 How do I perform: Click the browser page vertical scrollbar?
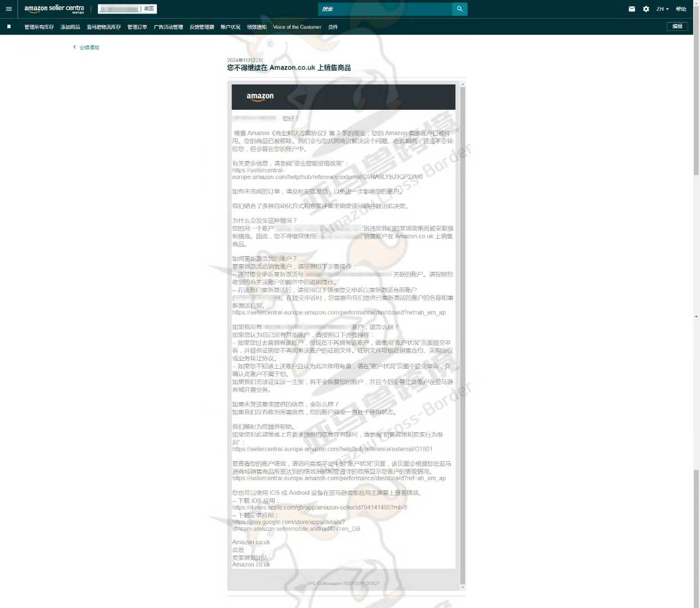[x=697, y=90]
